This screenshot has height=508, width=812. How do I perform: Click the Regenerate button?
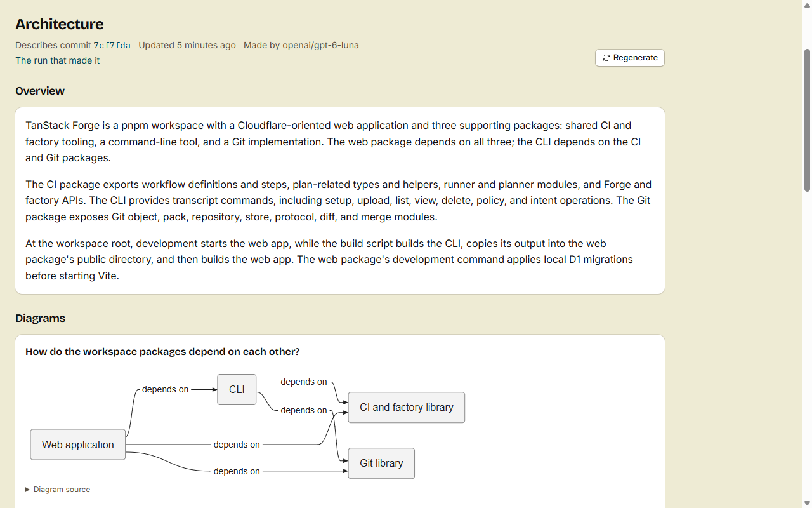point(630,58)
